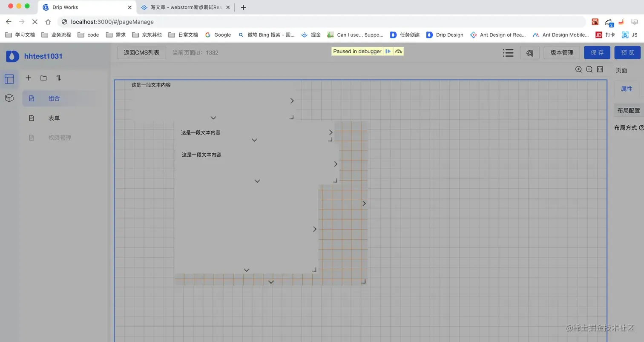This screenshot has width=644, height=342.
Task: Open the code bookmark folder
Action: point(88,35)
